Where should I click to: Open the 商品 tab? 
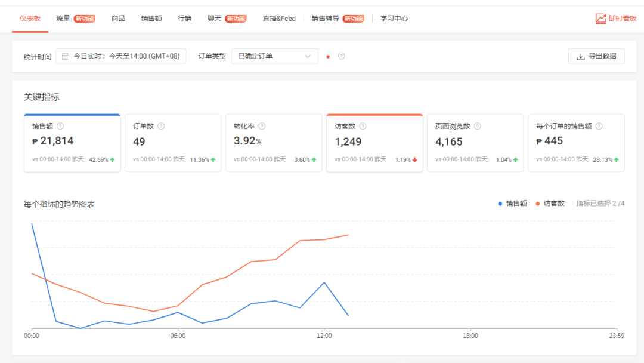click(x=118, y=19)
